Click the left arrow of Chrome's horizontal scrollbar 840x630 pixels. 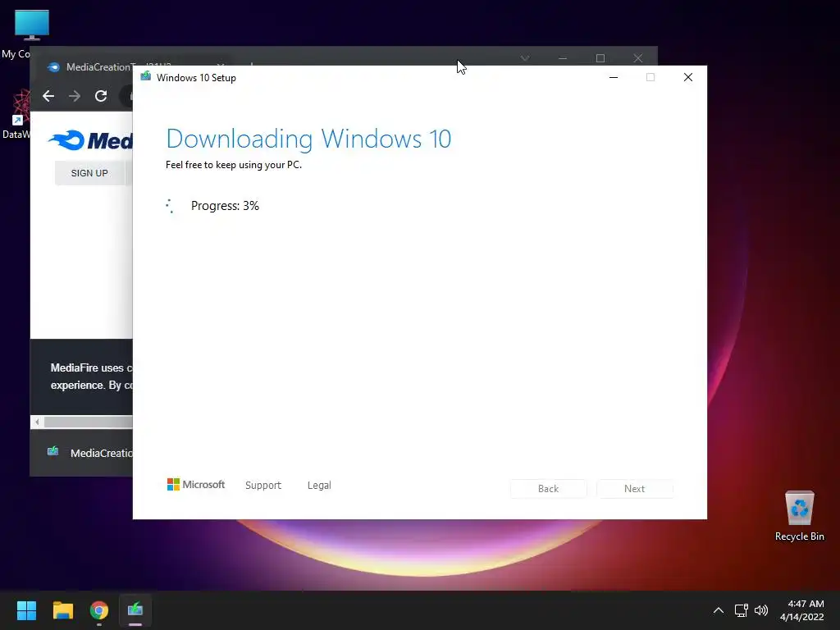click(37, 422)
